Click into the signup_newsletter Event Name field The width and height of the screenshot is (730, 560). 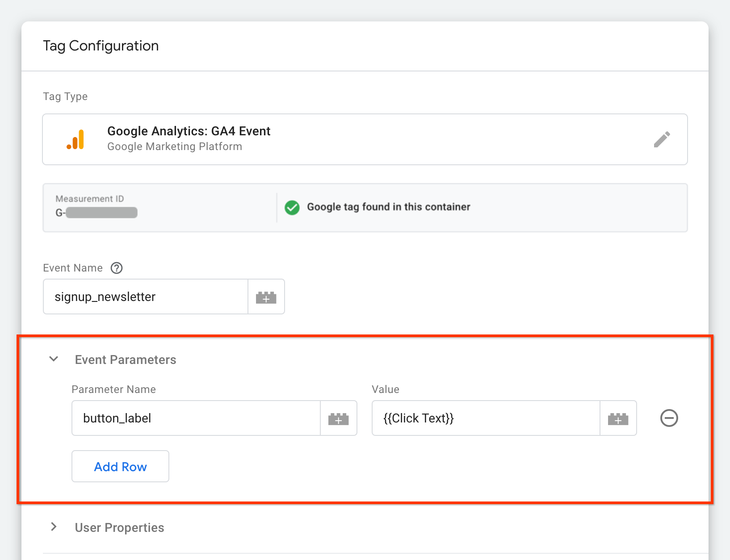[146, 297]
